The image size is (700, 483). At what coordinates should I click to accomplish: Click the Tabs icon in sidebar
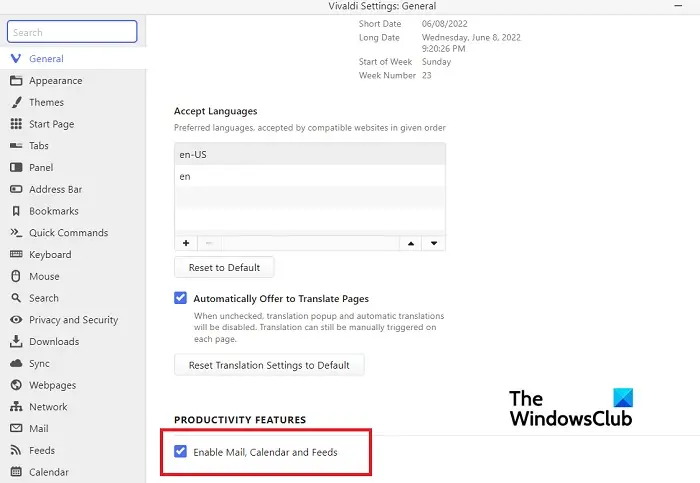[16, 146]
